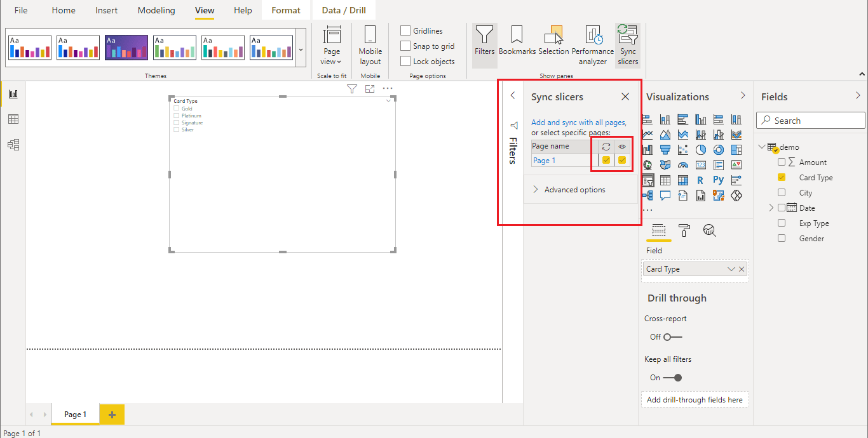Add a new report page
Screen dimensions: 868x438
coord(112,414)
